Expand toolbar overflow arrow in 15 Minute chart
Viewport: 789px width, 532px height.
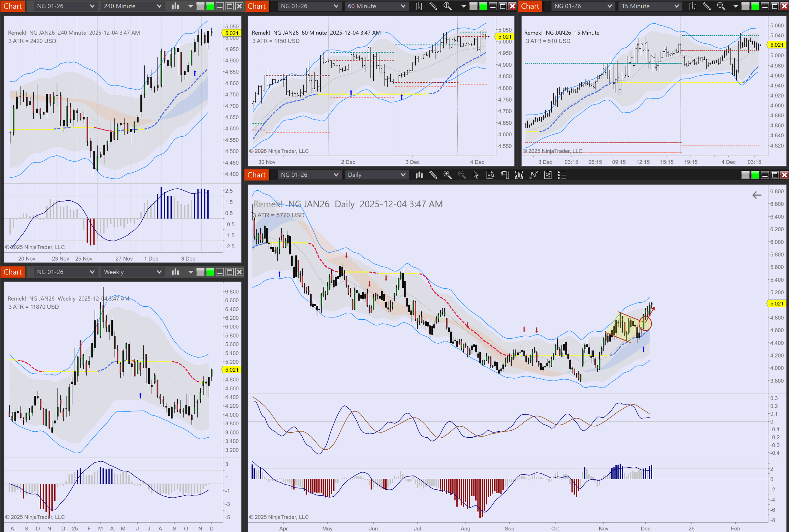click(736, 6)
